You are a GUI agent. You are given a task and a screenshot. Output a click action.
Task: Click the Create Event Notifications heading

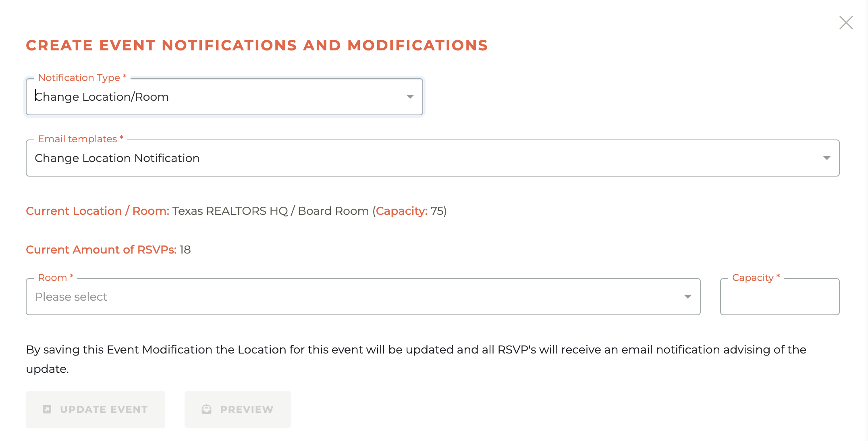pos(257,45)
